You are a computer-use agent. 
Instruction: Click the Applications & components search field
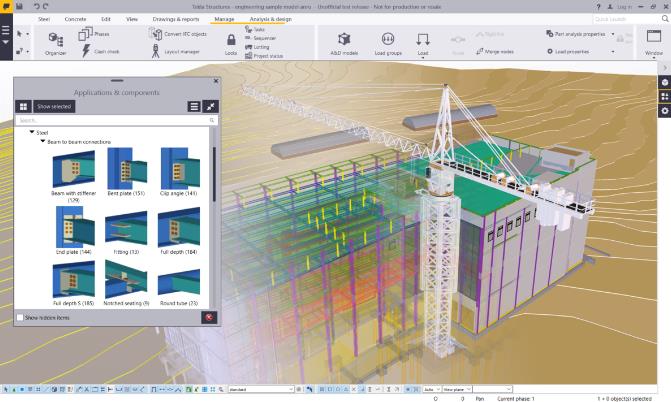(x=110, y=120)
